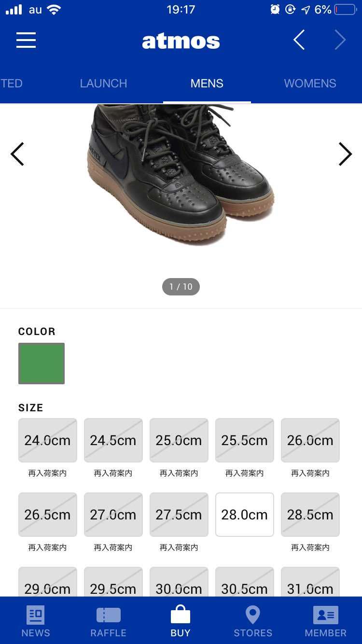This screenshot has height=644, width=362.
Task: Open the hamburger menu
Action: [26, 40]
